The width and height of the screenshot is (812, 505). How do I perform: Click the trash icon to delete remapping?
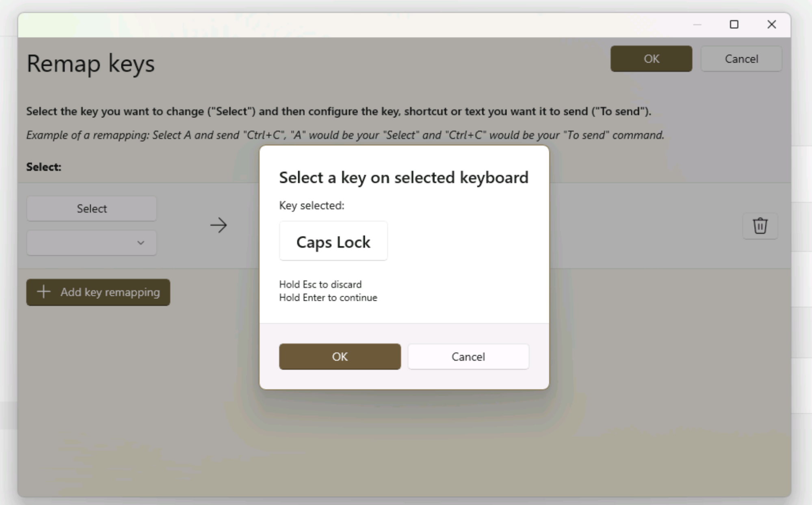tap(760, 226)
